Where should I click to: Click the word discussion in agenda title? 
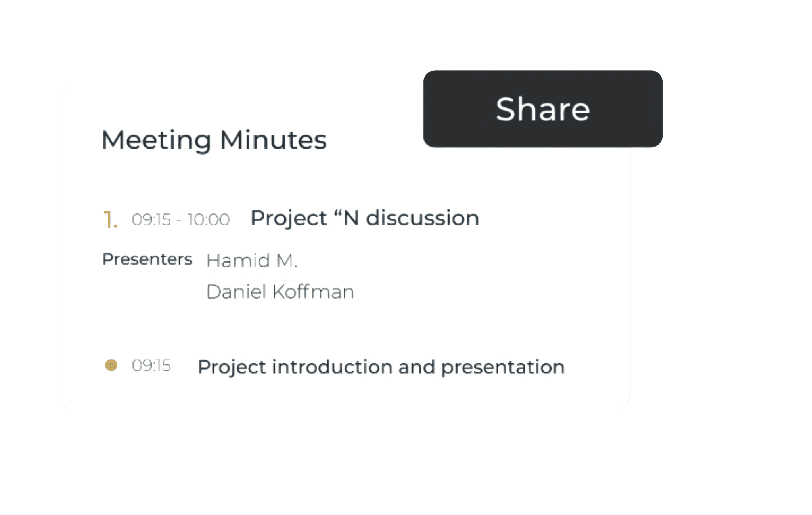point(422,218)
